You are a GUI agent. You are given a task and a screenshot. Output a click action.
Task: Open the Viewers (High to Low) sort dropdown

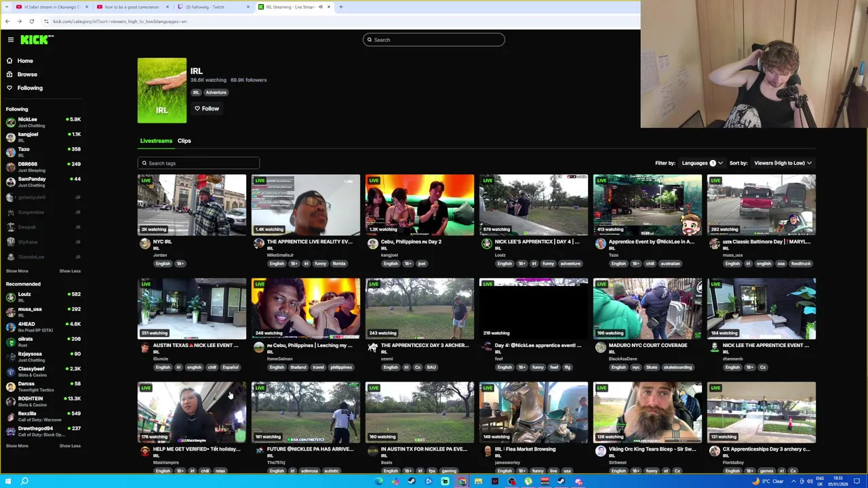pos(783,163)
